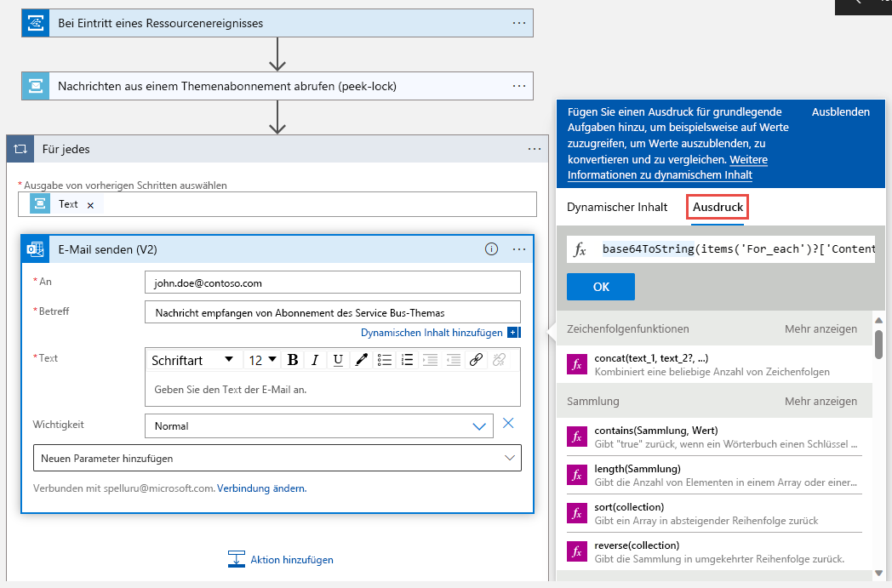The width and height of the screenshot is (892, 588).
Task: Open ellipsis menu of E-Mail senden (V2)
Action: click(519, 249)
